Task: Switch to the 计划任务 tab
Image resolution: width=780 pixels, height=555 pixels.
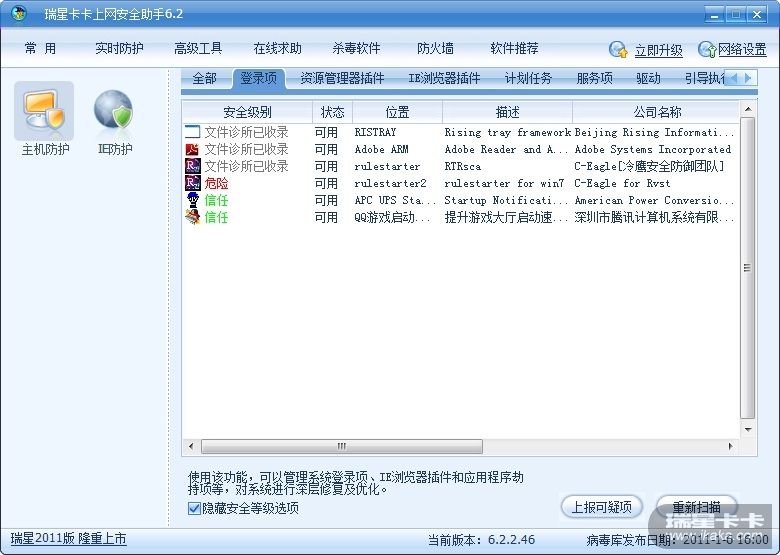Action: click(x=528, y=79)
